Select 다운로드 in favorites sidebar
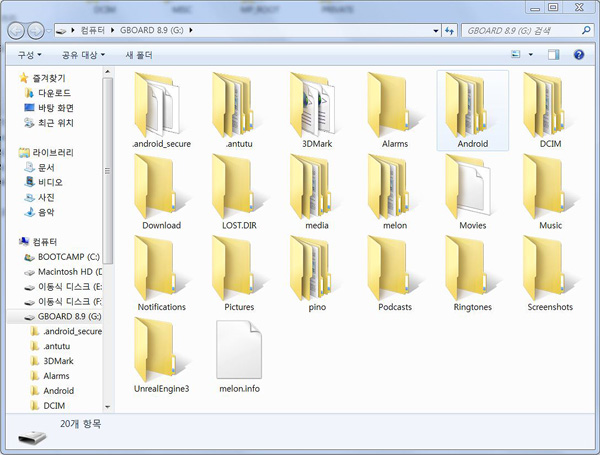600x455 pixels. tap(54, 92)
